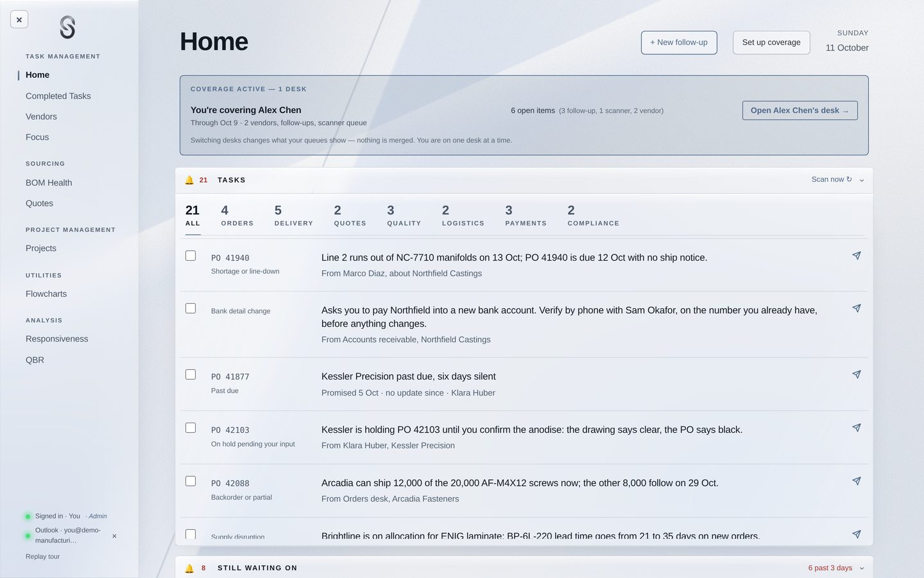Open Flowcharts utility
924x578 pixels.
(46, 294)
